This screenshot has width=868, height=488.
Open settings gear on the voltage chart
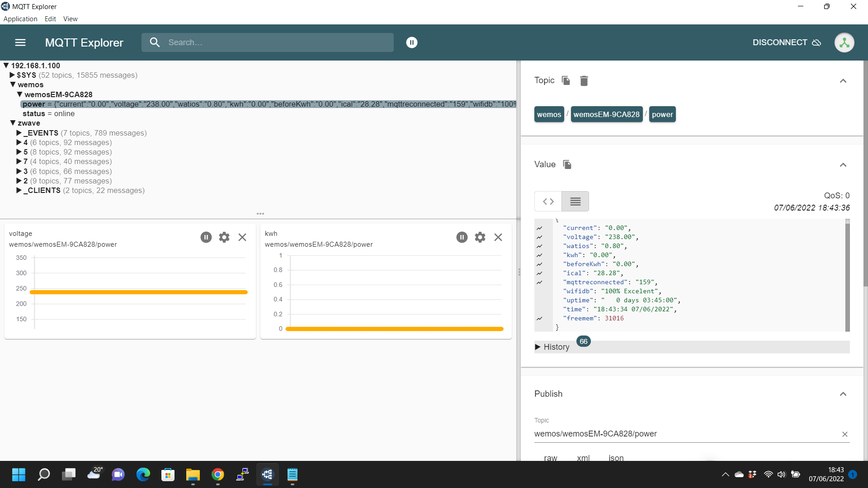(x=224, y=237)
